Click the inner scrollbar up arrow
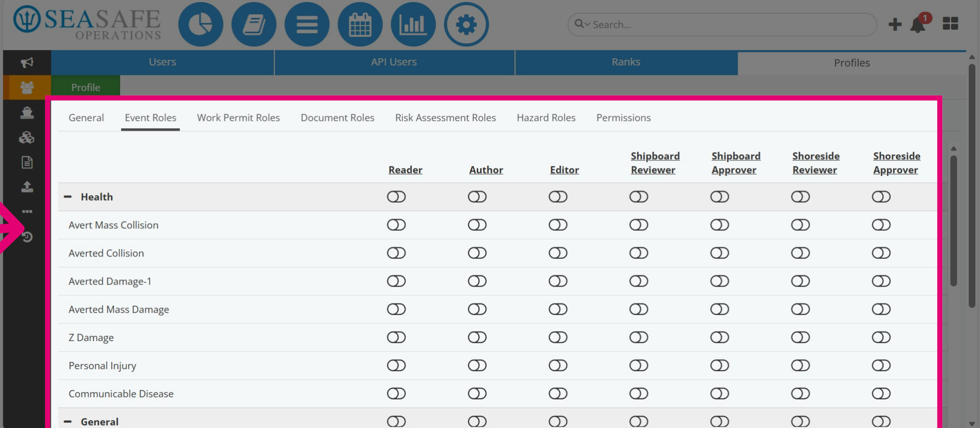Screen dimensions: 980x428 tap(953, 149)
